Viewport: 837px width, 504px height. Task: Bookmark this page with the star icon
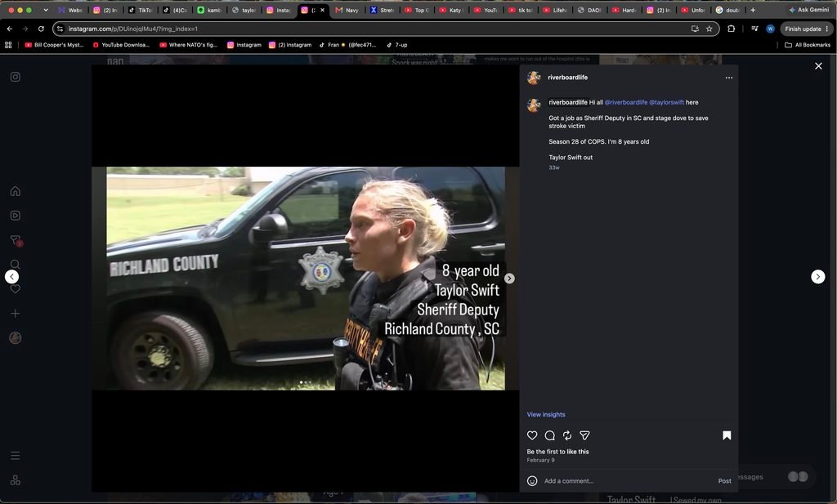point(709,29)
